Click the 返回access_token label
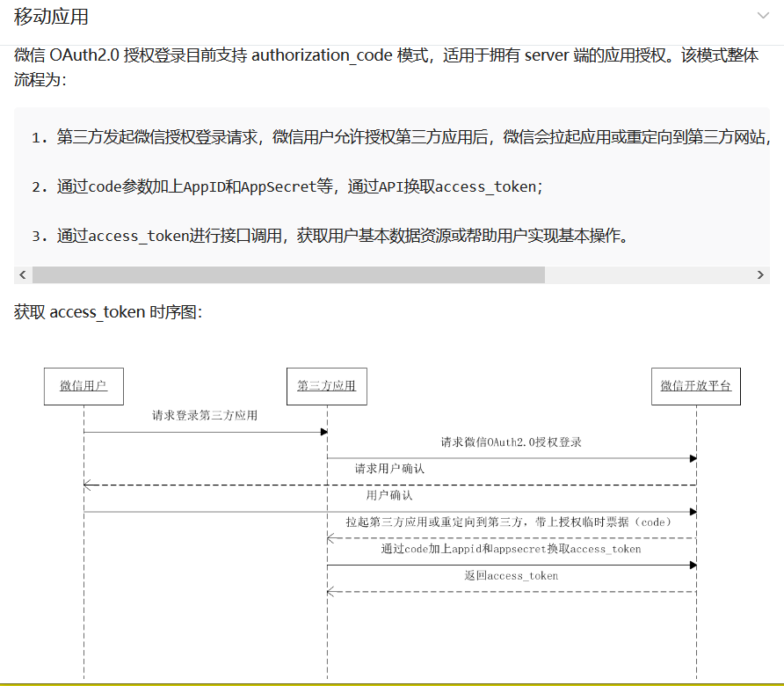The width and height of the screenshot is (784, 686). [511, 575]
